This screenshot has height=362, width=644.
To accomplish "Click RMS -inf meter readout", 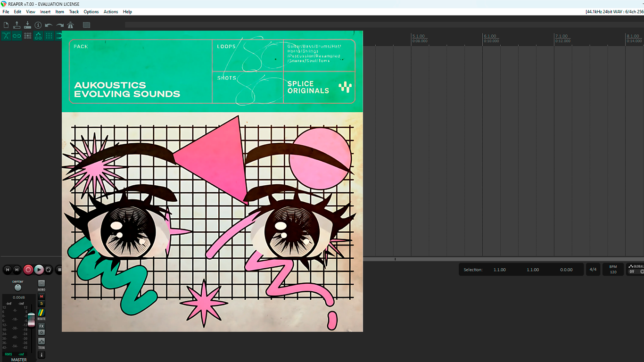I will click(x=14, y=354).
